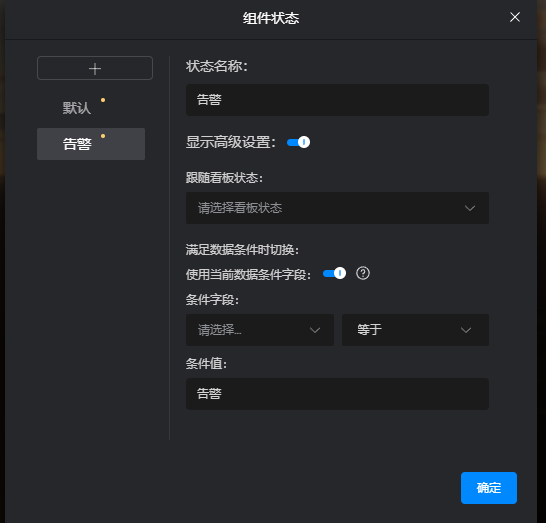Click the plus icon to add state

coord(95,69)
